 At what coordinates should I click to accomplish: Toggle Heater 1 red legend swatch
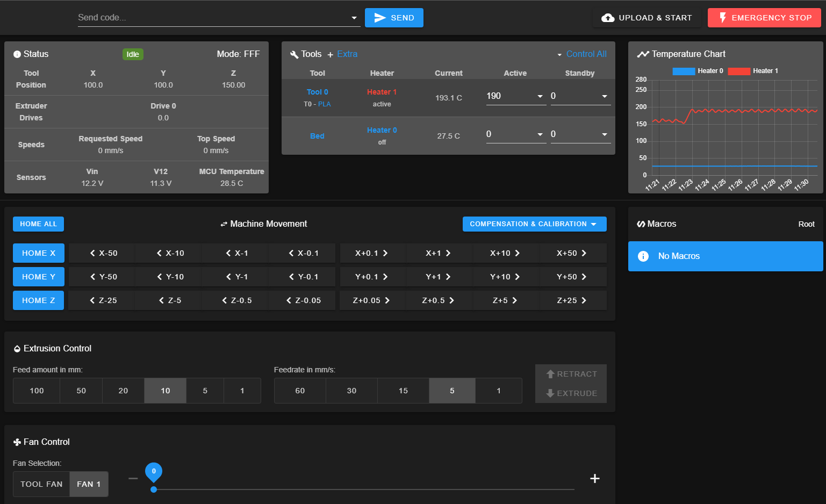point(739,71)
